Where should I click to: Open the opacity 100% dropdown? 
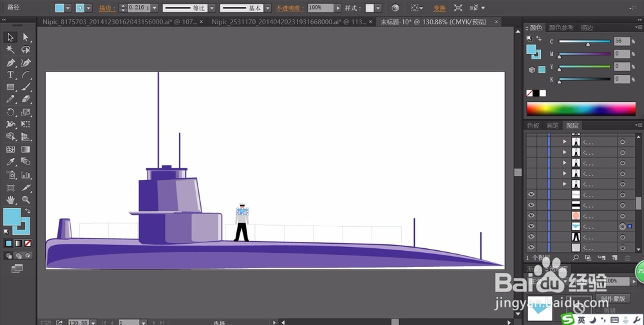[x=339, y=8]
